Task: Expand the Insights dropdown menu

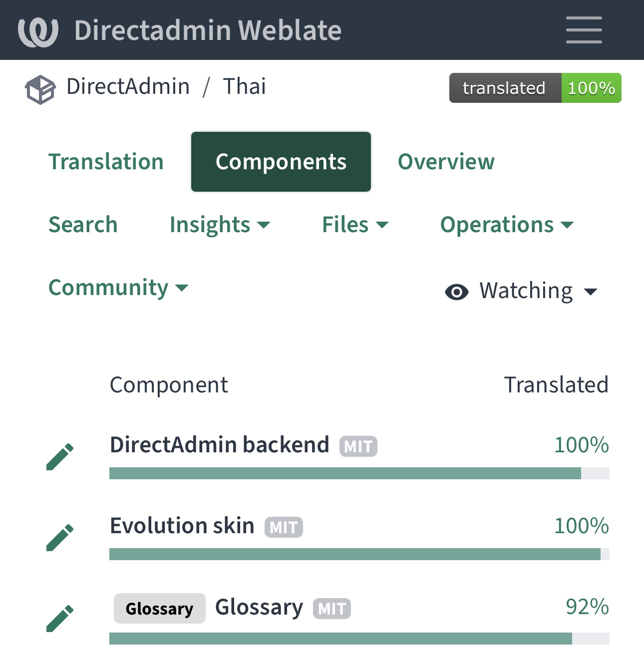Action: click(x=220, y=225)
